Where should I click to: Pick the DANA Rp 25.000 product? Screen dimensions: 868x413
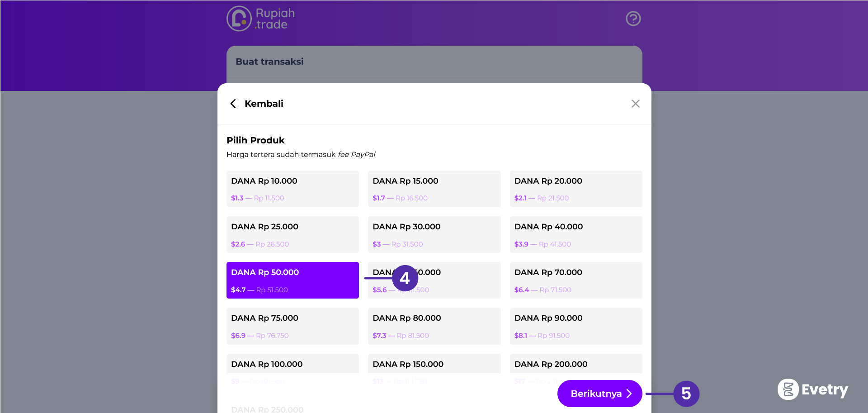click(x=292, y=234)
